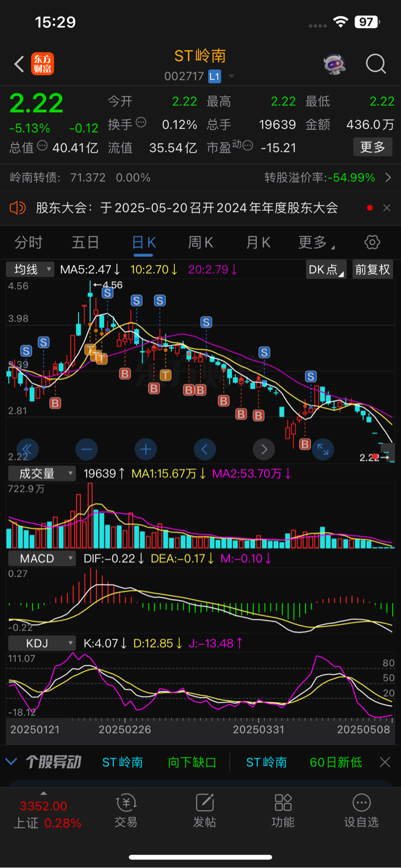
Task: Tap the 2.22 latest price label on chart
Action: coord(369,458)
